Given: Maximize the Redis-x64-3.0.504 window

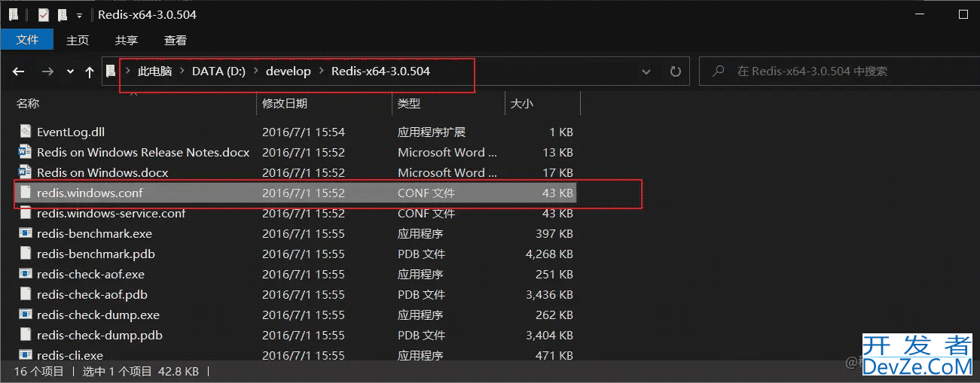Looking at the screenshot, I should tap(963, 15).
